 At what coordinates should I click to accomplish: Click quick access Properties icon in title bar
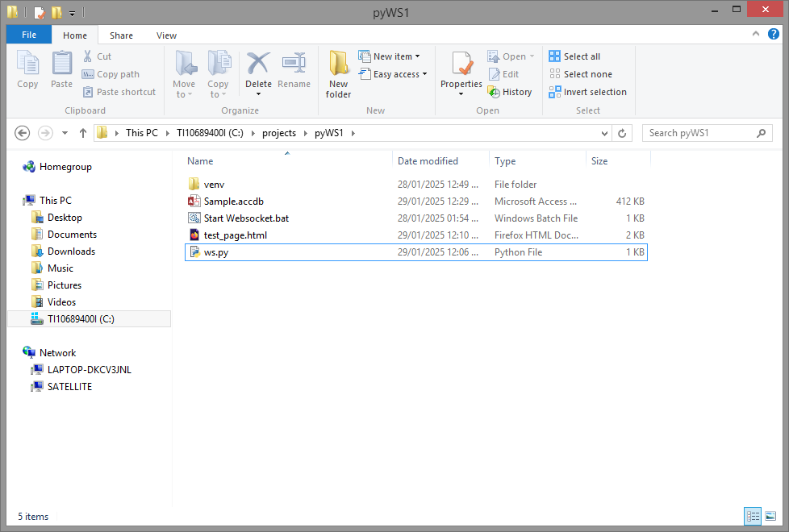pyautogui.click(x=40, y=12)
